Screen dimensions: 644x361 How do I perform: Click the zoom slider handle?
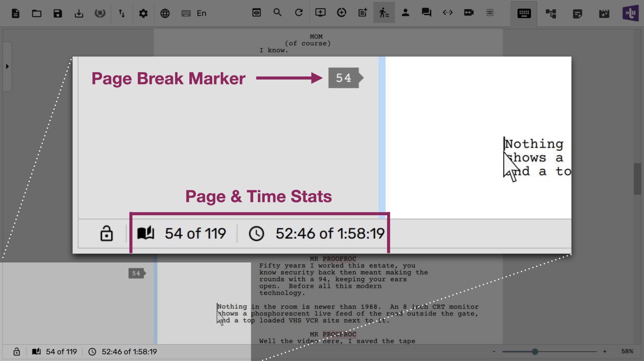(x=535, y=351)
